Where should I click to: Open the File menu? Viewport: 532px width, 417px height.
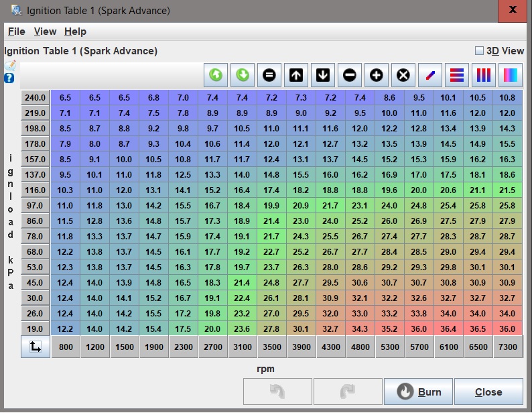pyautogui.click(x=16, y=32)
